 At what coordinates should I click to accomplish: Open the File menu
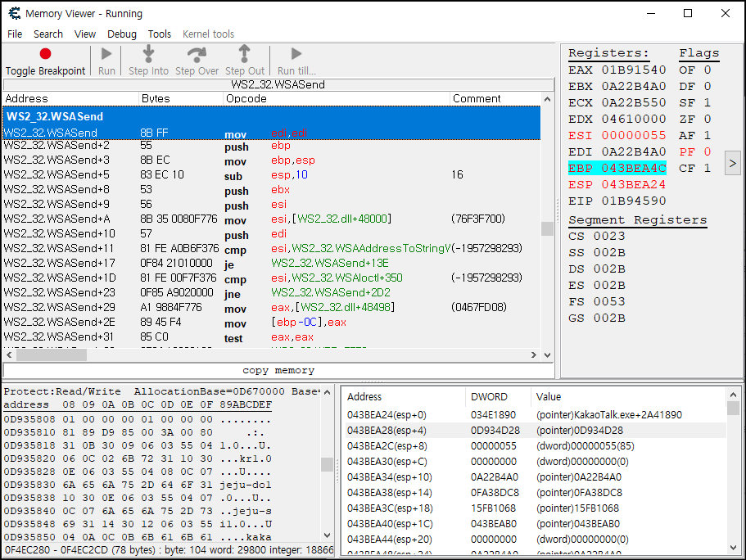pos(15,34)
